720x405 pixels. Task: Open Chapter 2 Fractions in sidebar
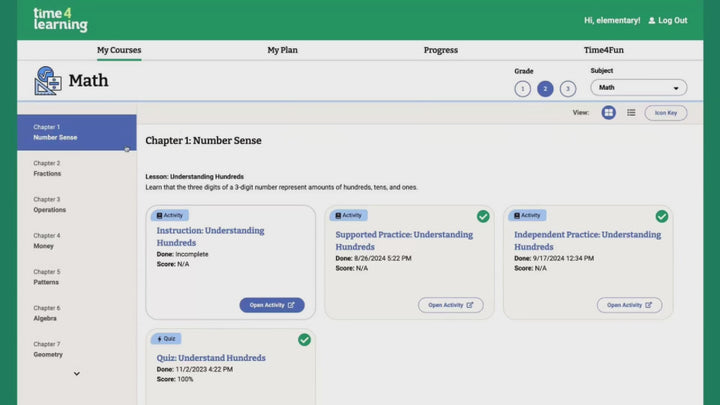coord(77,169)
